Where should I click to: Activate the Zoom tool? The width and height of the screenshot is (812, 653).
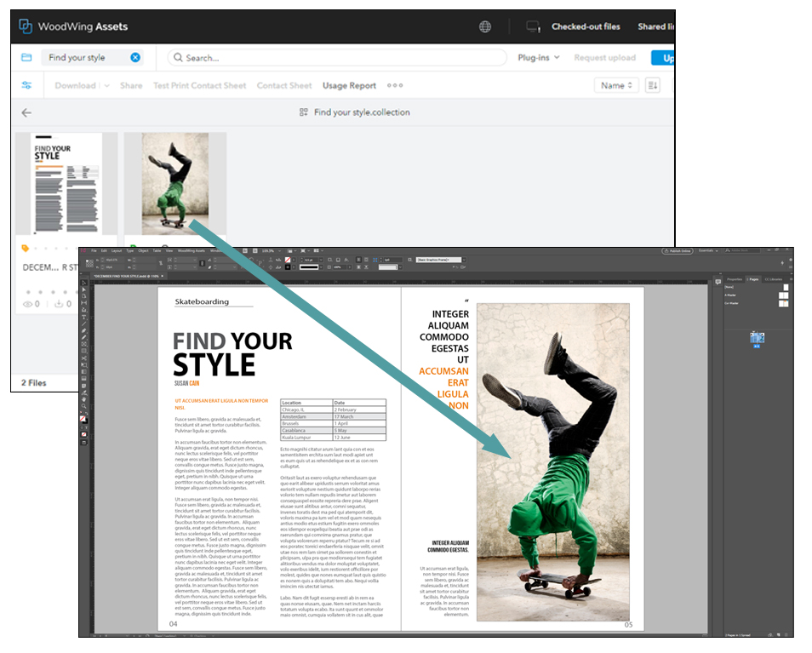(x=83, y=405)
